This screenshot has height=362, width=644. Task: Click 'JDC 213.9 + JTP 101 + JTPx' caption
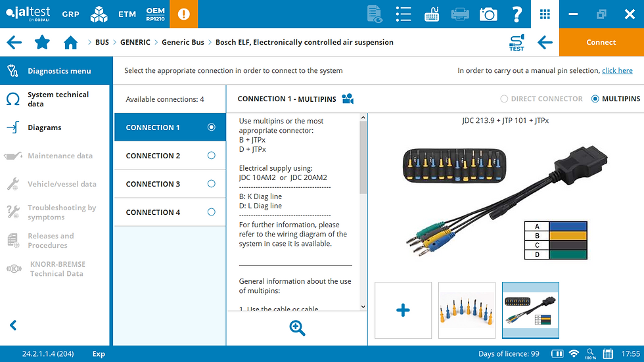point(505,121)
